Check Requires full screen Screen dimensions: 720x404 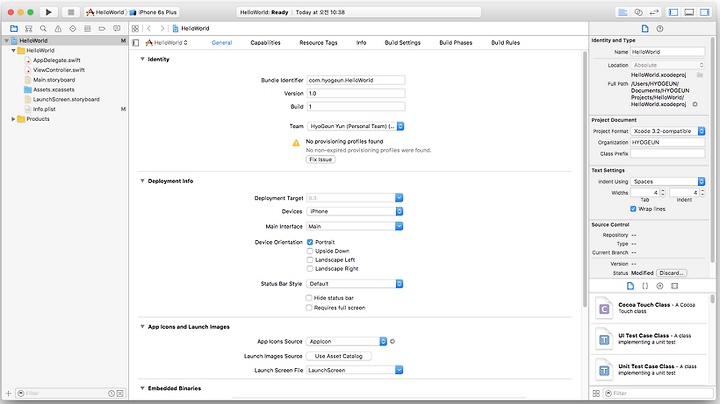pos(309,308)
